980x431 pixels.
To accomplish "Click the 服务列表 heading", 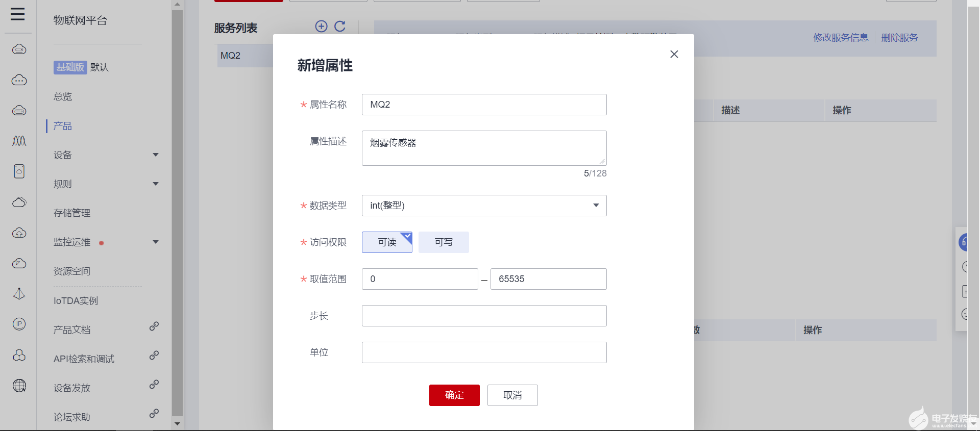I will coord(236,28).
